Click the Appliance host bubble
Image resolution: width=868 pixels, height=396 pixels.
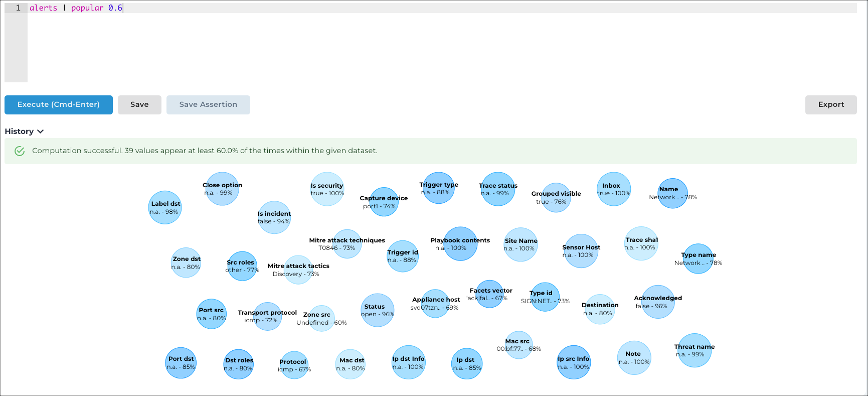(435, 303)
